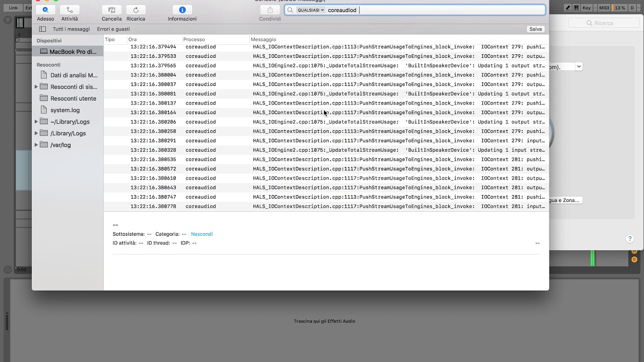Switch to Errori e guasti filter

coord(113,29)
